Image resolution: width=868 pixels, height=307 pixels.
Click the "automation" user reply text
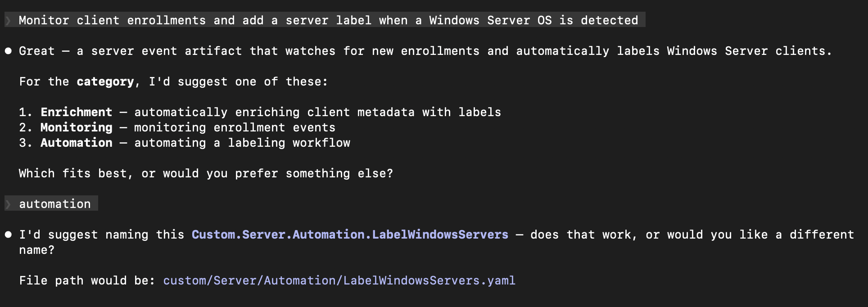pyautogui.click(x=54, y=204)
